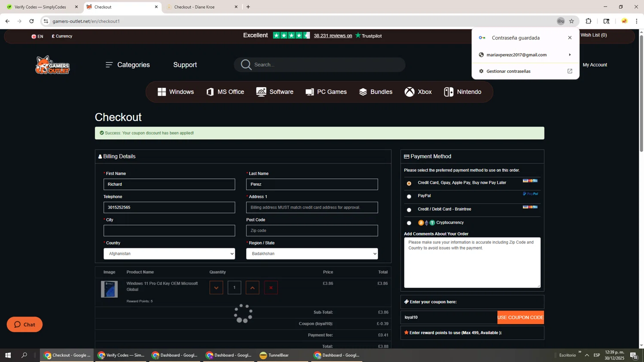
Task: Select Credit Card, Gpay, Apple Pay payment option
Action: [x=409, y=183]
